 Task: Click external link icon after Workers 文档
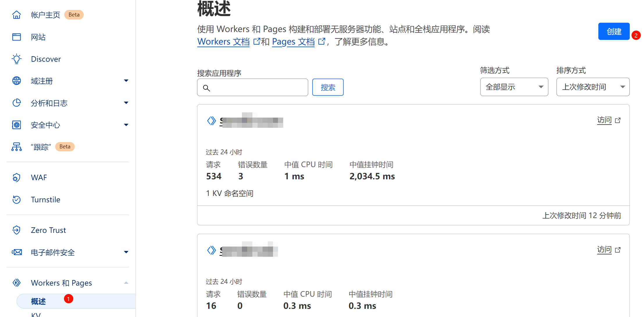tap(256, 41)
